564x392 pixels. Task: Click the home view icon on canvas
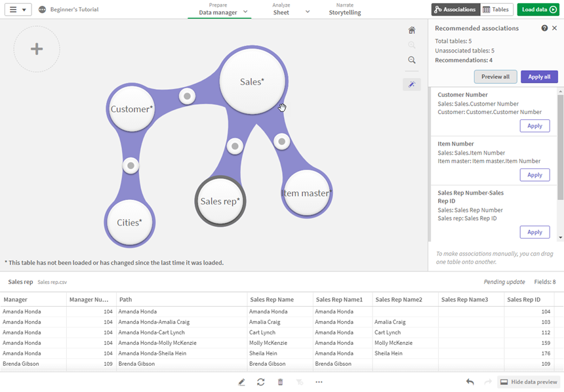(x=412, y=30)
